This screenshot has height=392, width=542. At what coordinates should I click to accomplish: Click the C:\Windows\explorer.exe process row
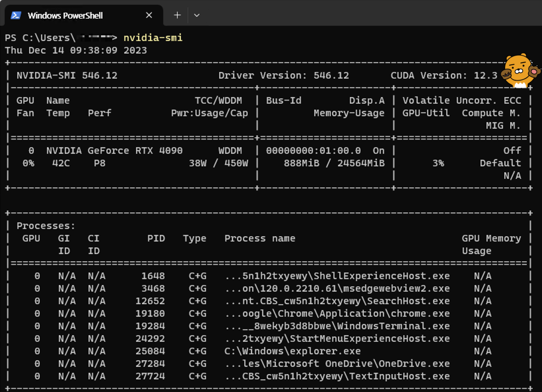click(268, 351)
